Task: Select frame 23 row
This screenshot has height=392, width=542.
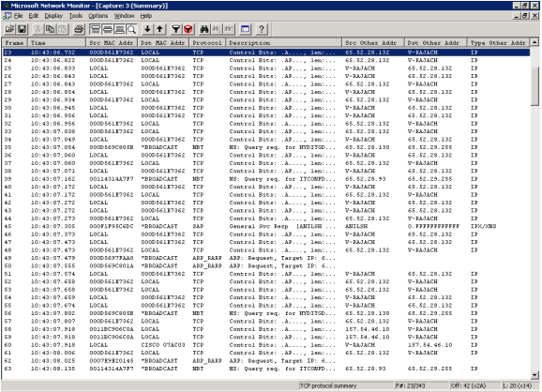Action: [x=266, y=53]
